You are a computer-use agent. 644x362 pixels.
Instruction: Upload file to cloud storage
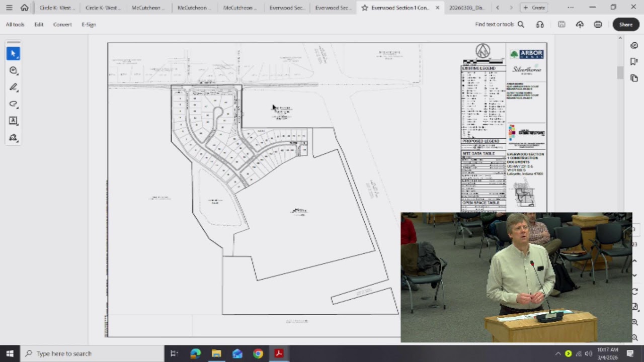click(580, 24)
